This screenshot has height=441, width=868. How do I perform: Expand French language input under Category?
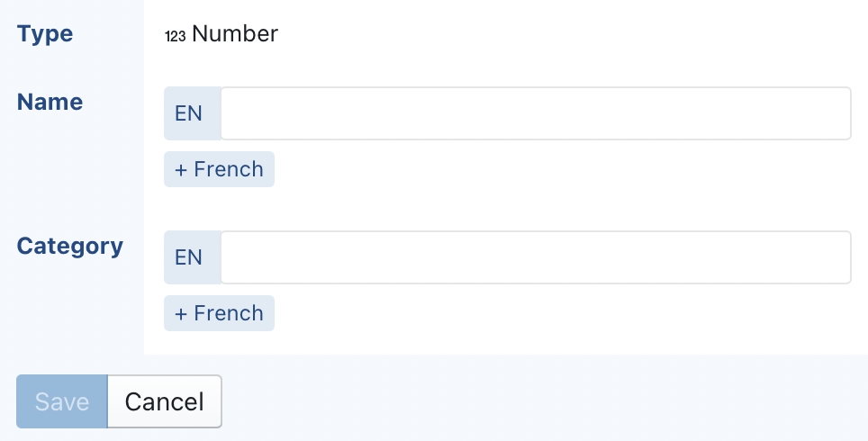coord(219,313)
